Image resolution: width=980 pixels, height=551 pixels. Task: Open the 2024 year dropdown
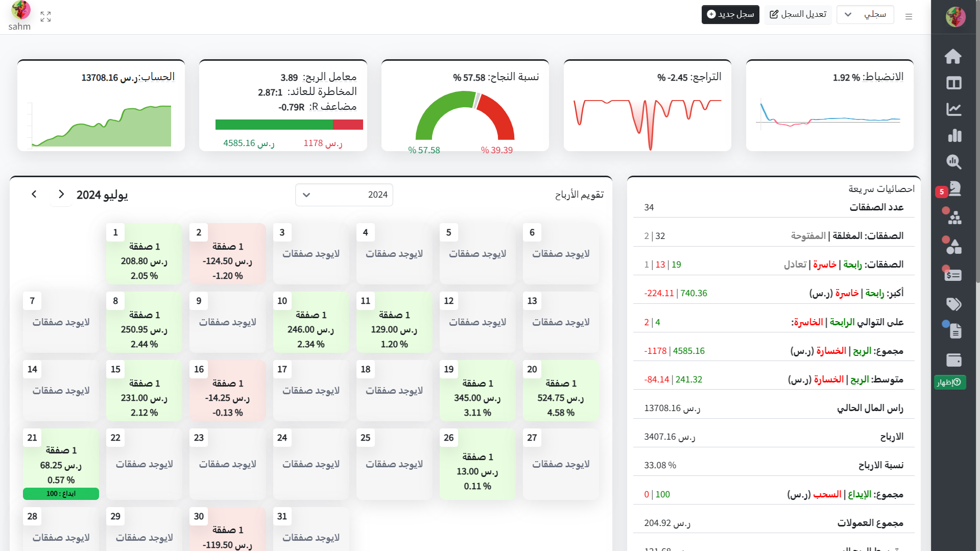point(344,195)
